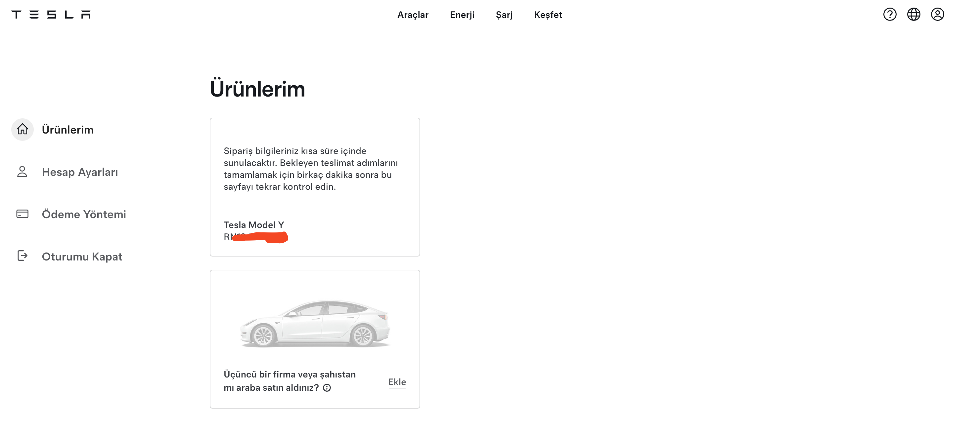Click the logout icon for Oturumu Kapat
The width and height of the screenshot is (980, 435).
pyautogui.click(x=22, y=256)
